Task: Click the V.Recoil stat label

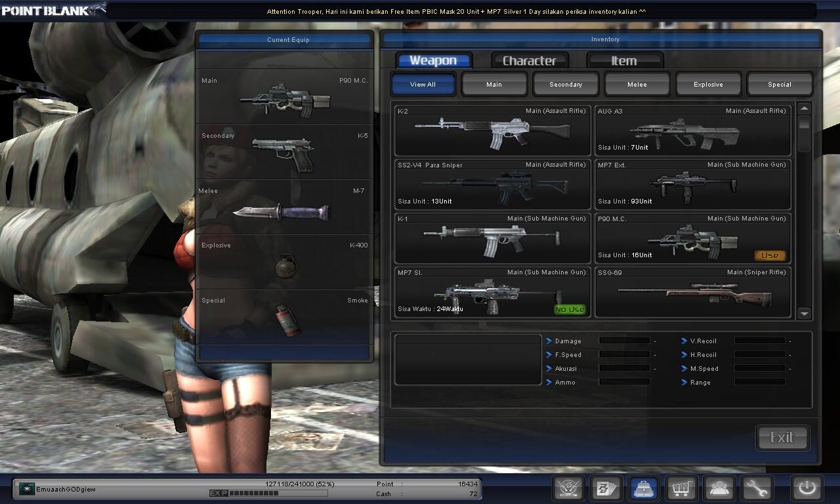Action: click(x=703, y=341)
